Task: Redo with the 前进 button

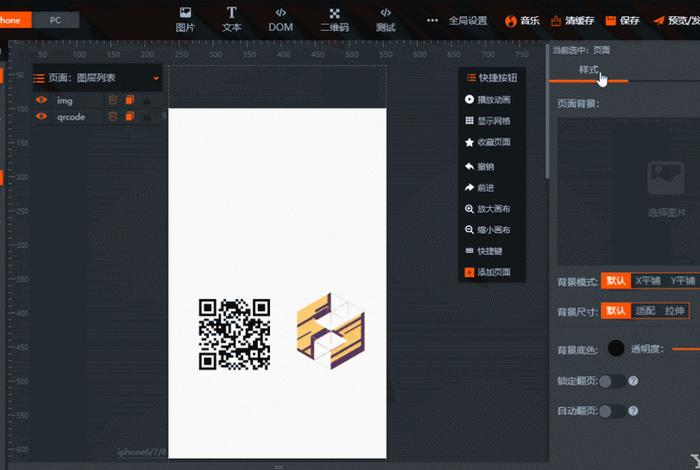Action: [479, 187]
